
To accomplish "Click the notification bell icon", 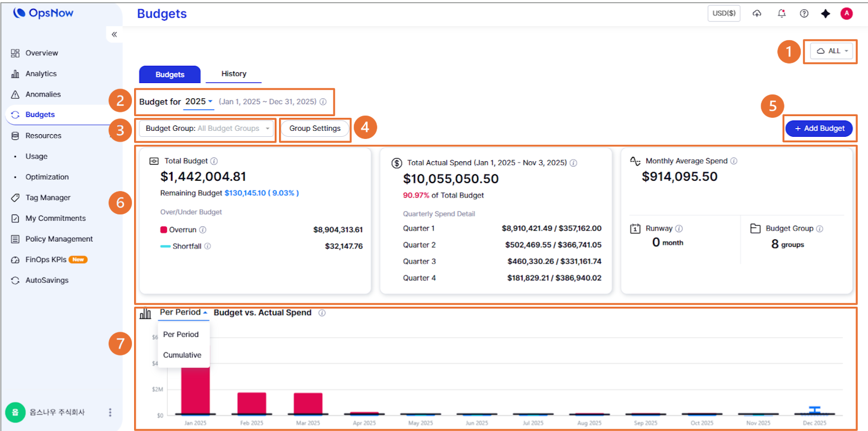I will pos(781,14).
